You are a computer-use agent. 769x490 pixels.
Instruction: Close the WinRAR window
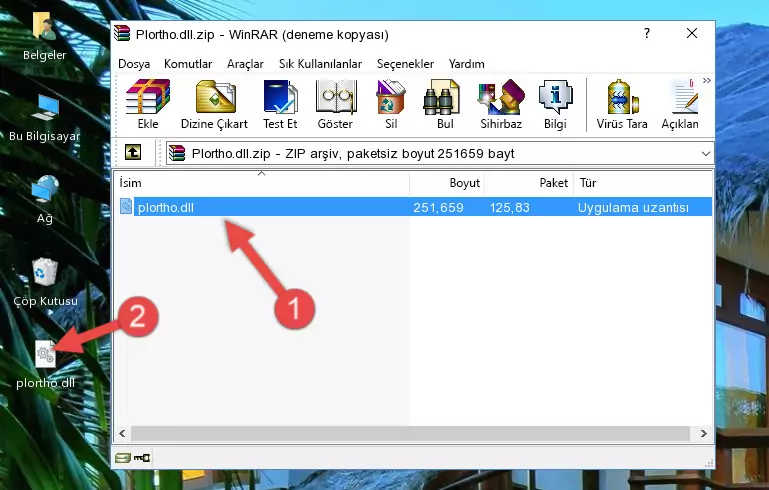click(692, 33)
